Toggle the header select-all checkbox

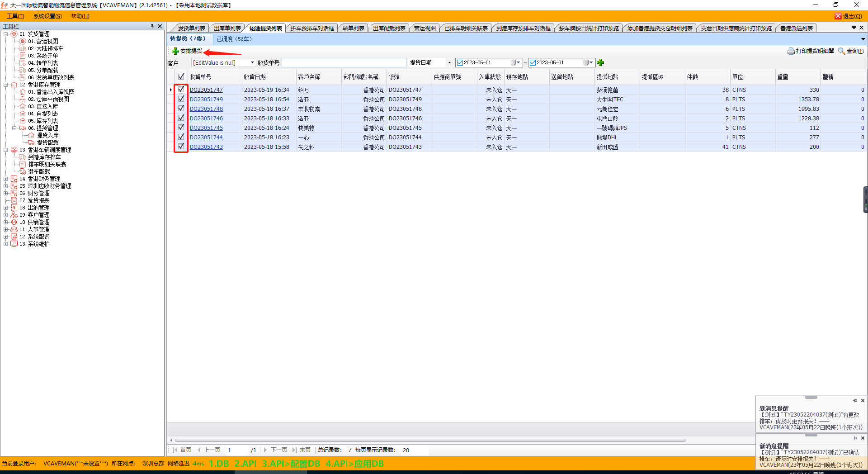pyautogui.click(x=181, y=77)
